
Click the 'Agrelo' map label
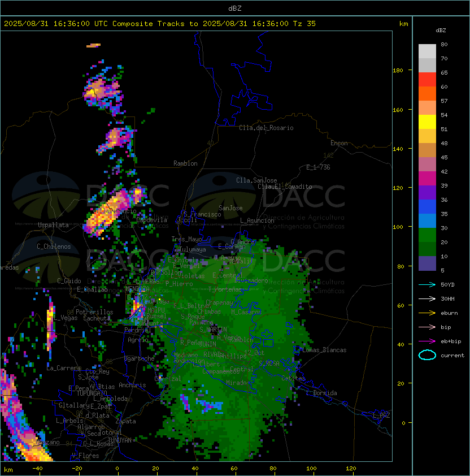(x=138, y=340)
